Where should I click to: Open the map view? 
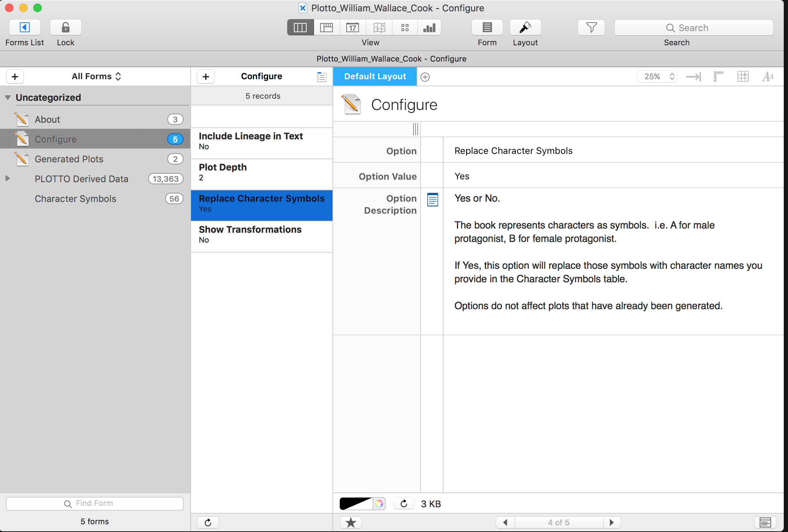379,28
